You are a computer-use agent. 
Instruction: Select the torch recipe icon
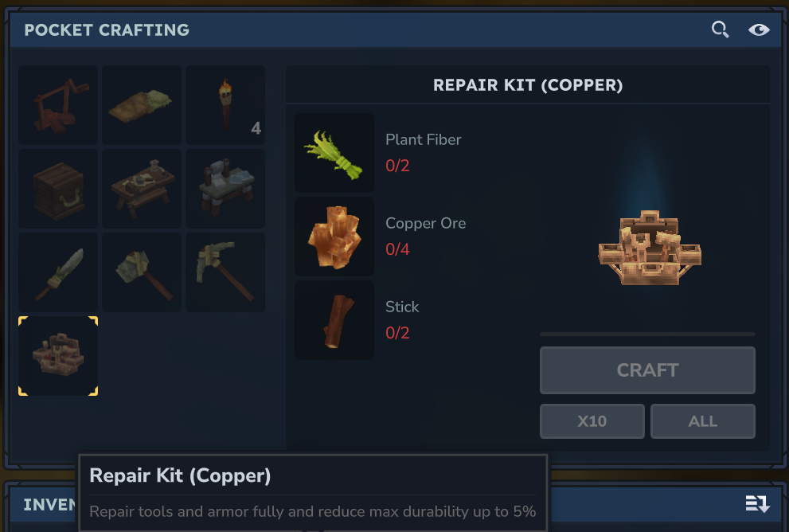point(225,105)
